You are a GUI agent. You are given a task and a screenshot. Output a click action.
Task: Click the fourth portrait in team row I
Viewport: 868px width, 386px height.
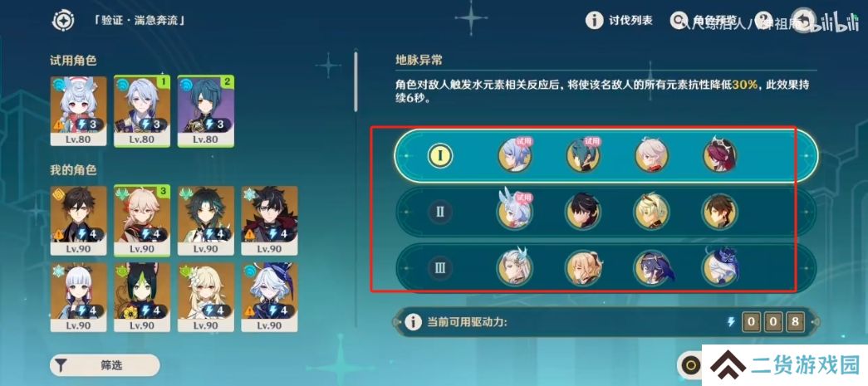coord(719,155)
